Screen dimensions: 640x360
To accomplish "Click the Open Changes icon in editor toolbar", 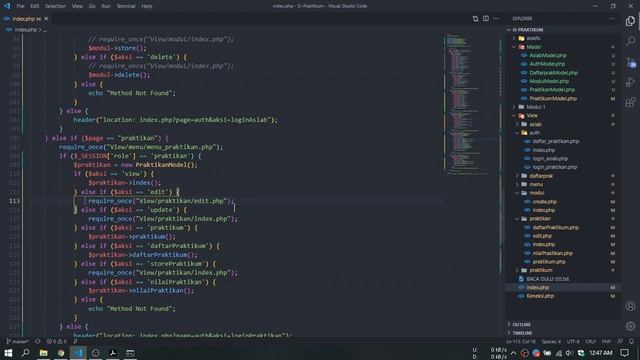I will click(x=476, y=19).
